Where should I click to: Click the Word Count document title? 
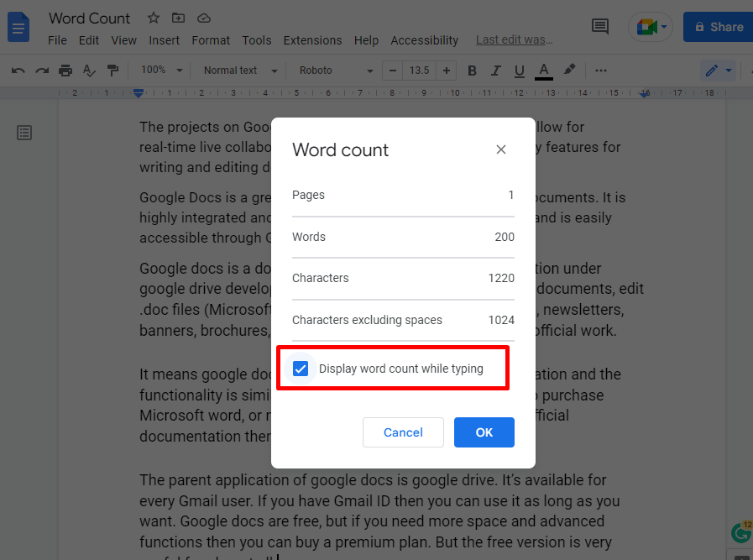tap(89, 18)
